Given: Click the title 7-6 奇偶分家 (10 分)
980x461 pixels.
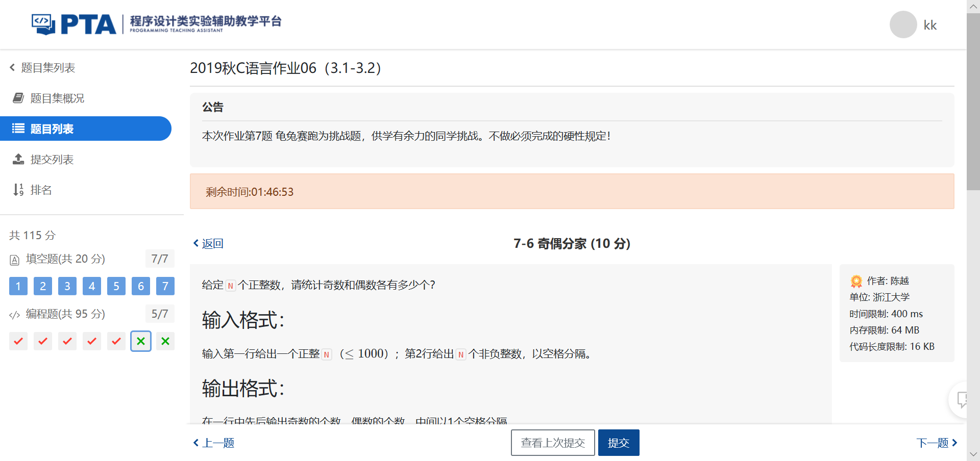Looking at the screenshot, I should [x=572, y=243].
